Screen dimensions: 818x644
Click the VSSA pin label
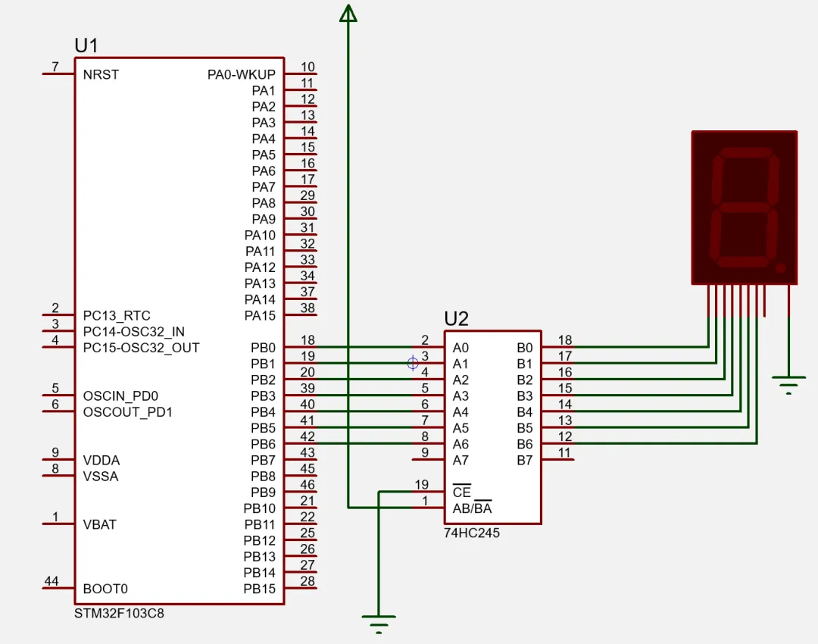101,477
